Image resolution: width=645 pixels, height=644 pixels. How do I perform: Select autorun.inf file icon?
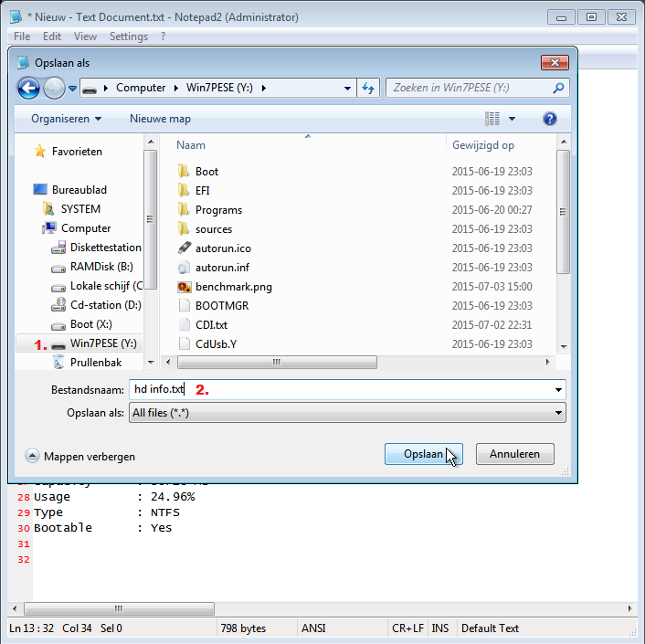[184, 268]
